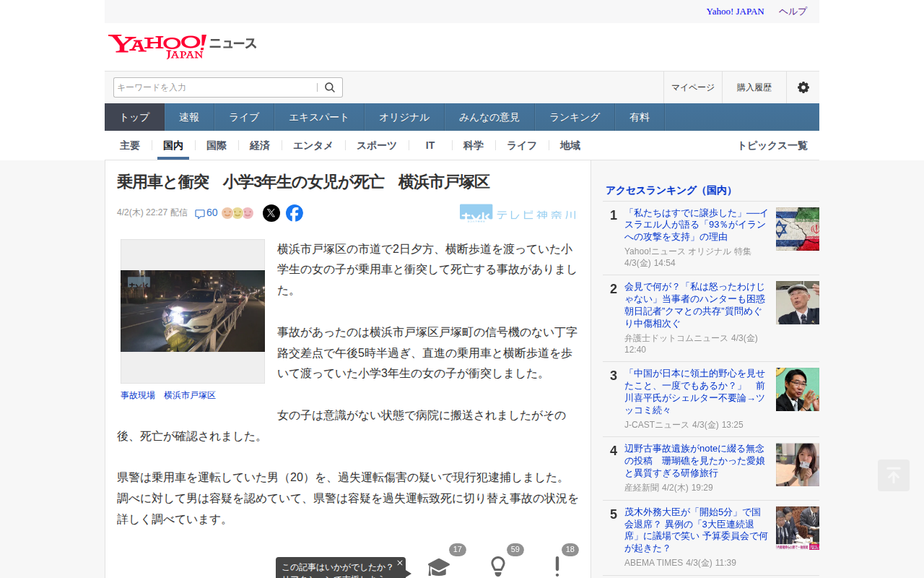Select the トップ navigation tab

pos(135,117)
